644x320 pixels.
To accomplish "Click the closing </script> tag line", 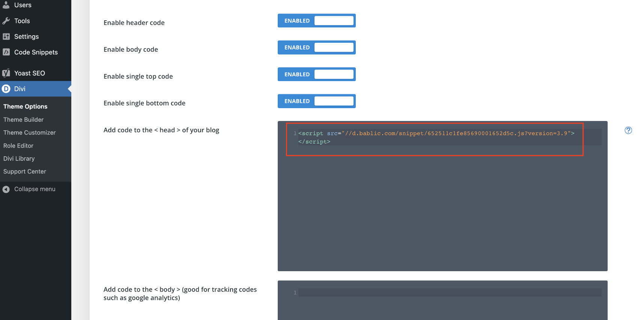I will [314, 142].
